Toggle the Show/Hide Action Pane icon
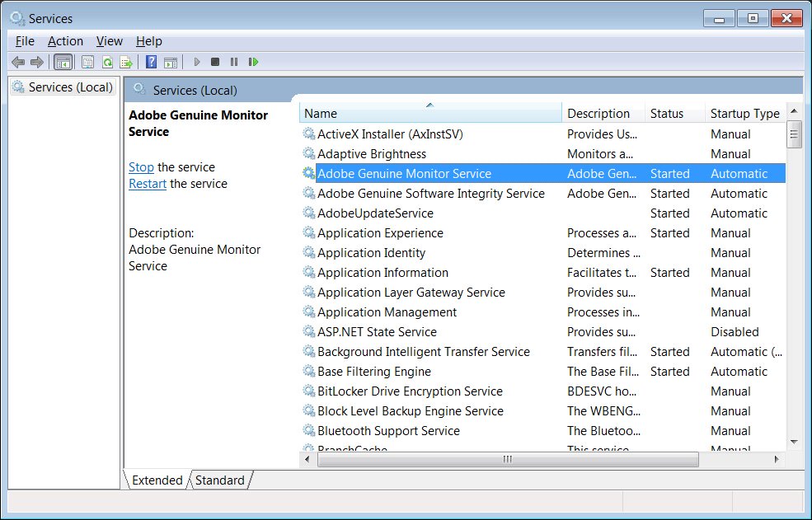The height and width of the screenshot is (520, 812). point(171,62)
